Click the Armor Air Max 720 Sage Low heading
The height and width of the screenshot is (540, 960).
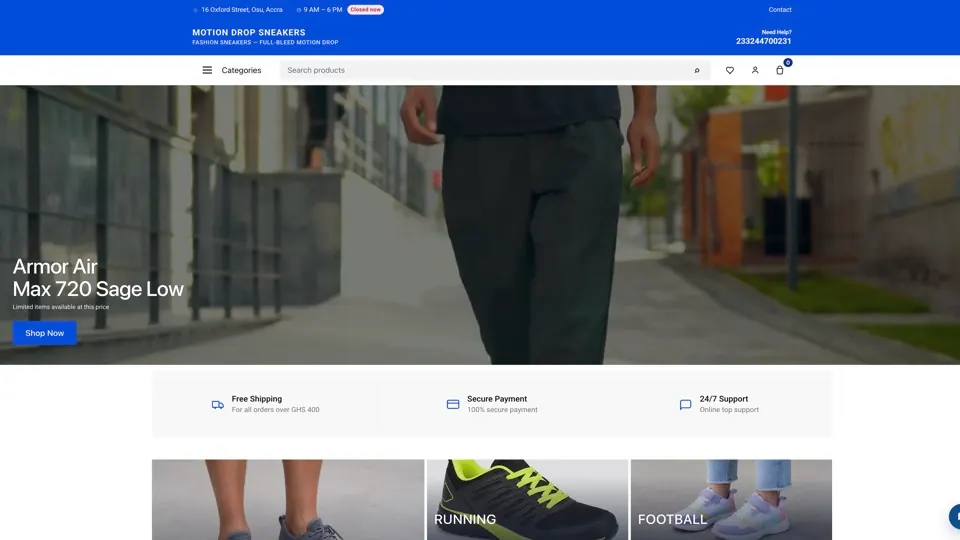[x=98, y=277]
